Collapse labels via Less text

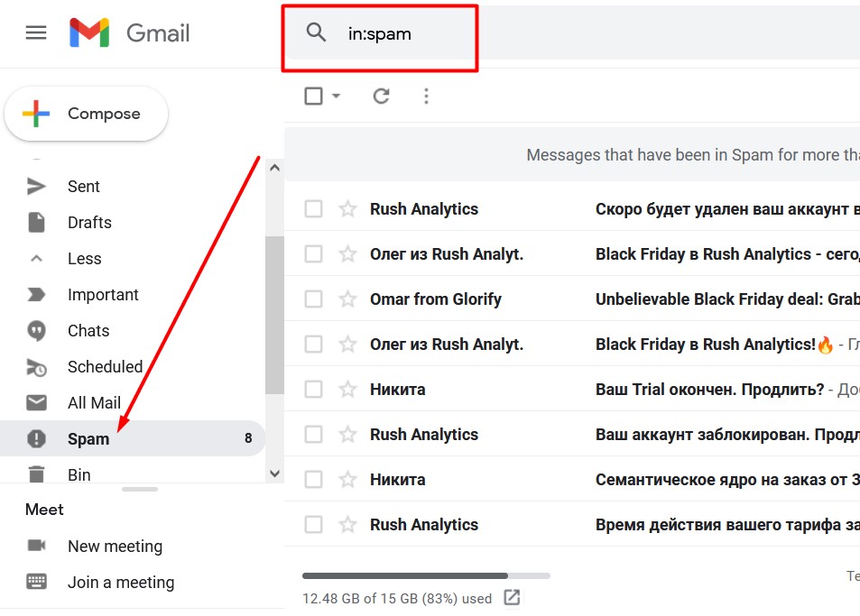(x=85, y=258)
